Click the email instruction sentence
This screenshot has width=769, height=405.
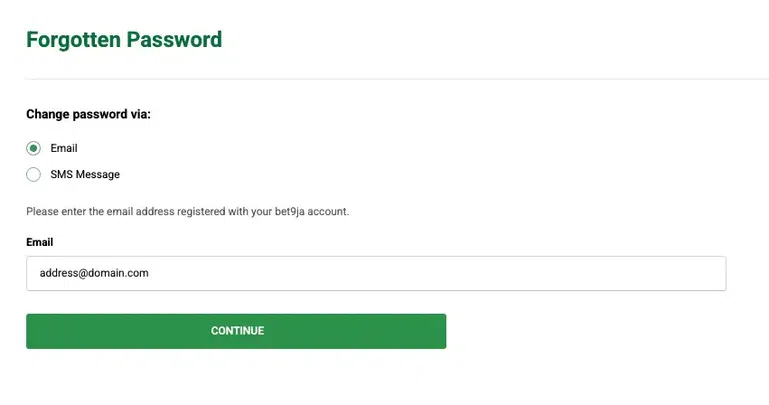[x=187, y=212]
